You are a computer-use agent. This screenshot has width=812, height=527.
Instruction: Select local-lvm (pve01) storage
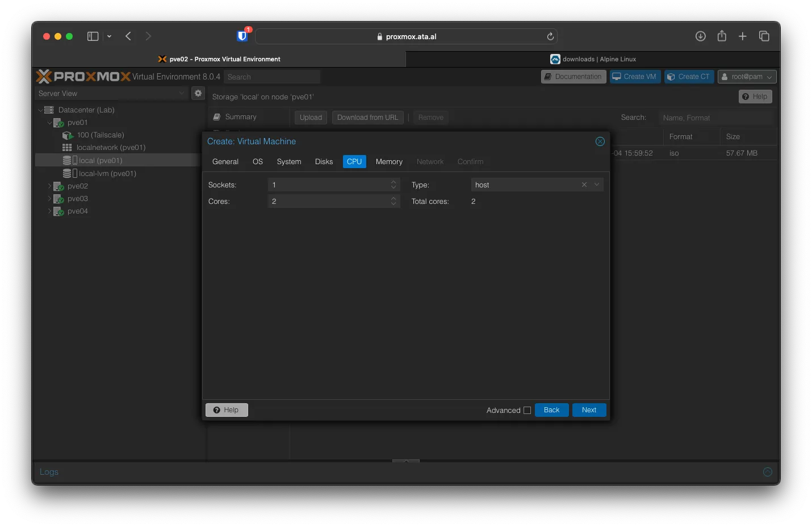pos(107,174)
